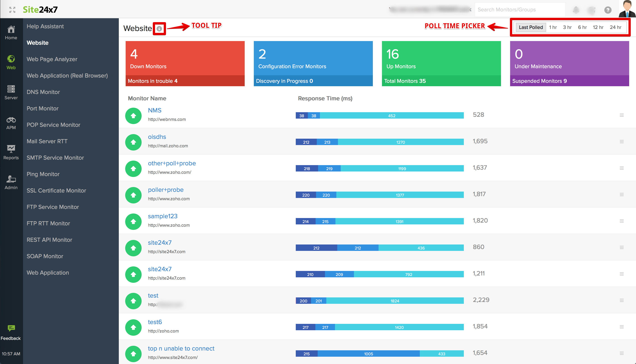Open the NMS monitor link
Viewport: 636px width, 364px height.
pos(154,110)
